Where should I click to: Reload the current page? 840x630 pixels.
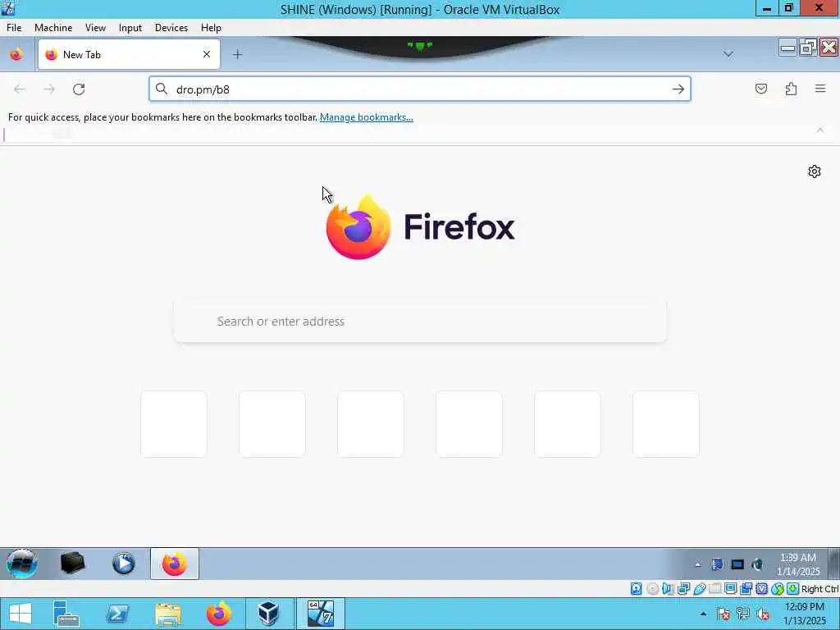(79, 89)
